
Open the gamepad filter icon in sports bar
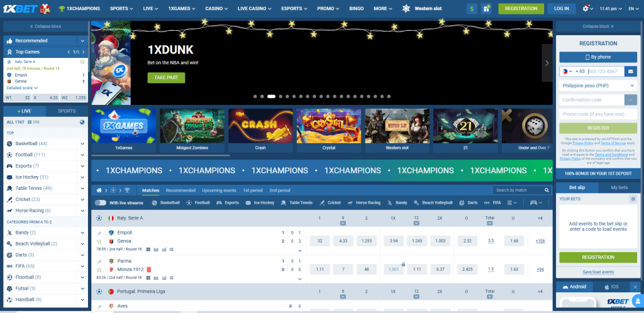coord(536,202)
